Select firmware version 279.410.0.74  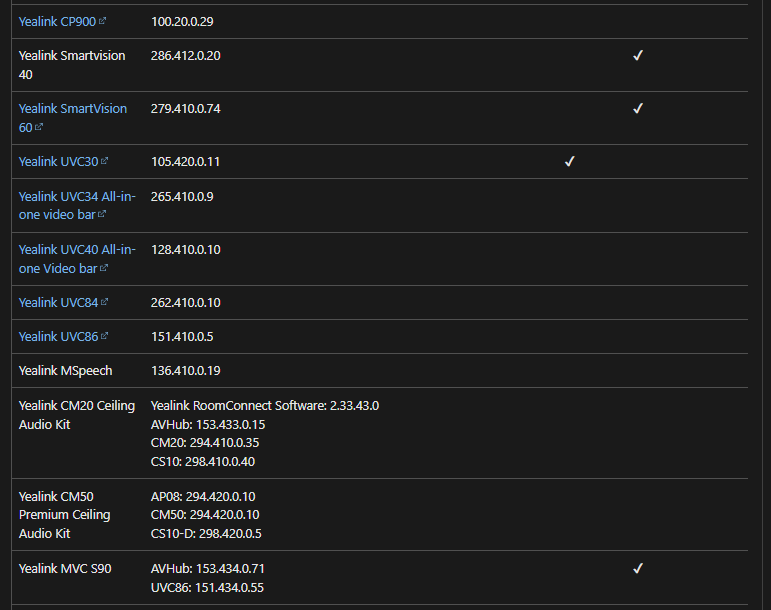pos(185,109)
